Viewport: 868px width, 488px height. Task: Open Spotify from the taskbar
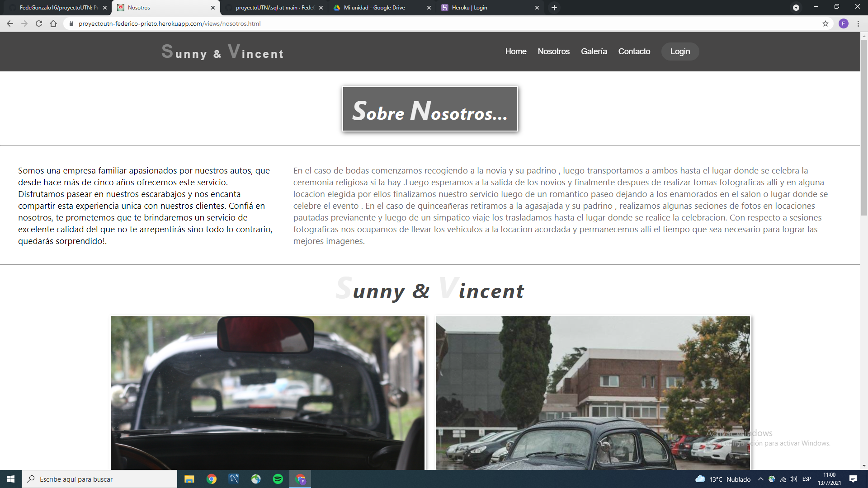pyautogui.click(x=278, y=479)
